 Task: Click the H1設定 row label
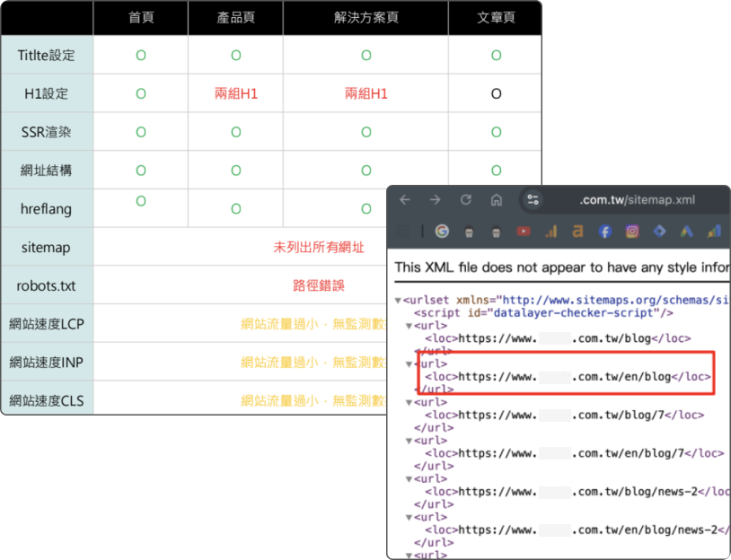(x=46, y=93)
